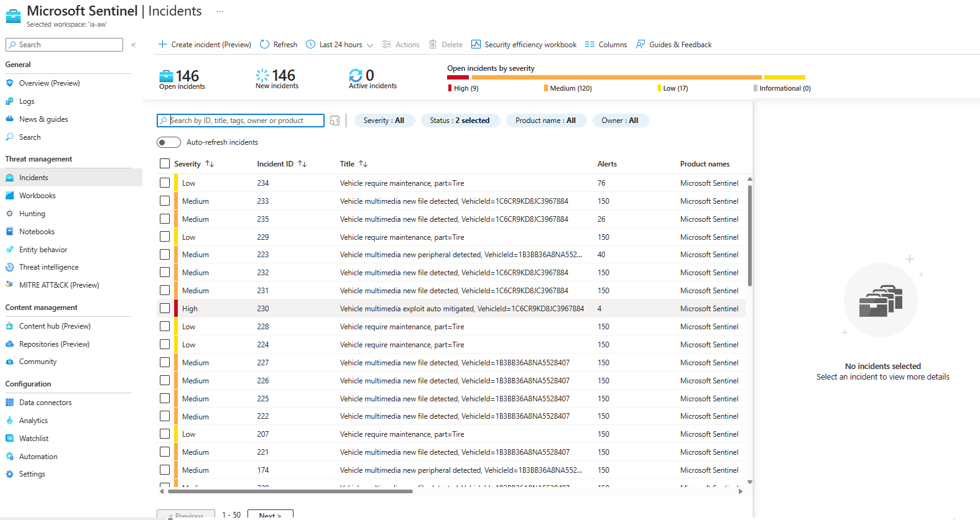Viewport: 980px width, 520px height.
Task: Click the Workbooks chart icon
Action: (x=9, y=196)
